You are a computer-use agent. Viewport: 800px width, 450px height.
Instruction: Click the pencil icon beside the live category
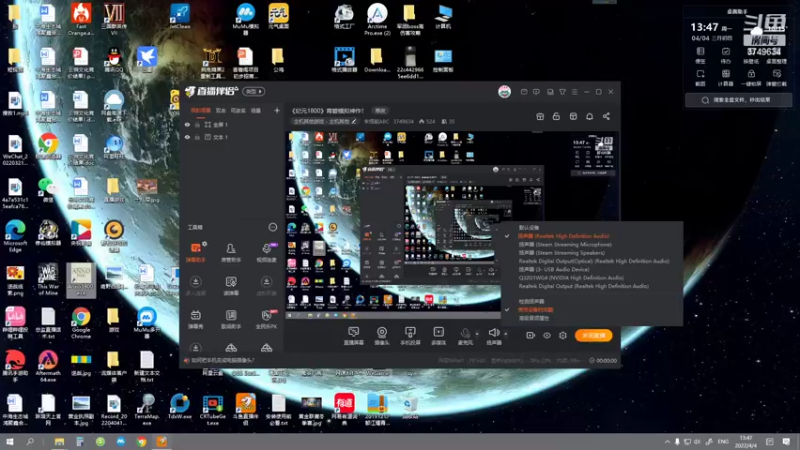(x=354, y=121)
